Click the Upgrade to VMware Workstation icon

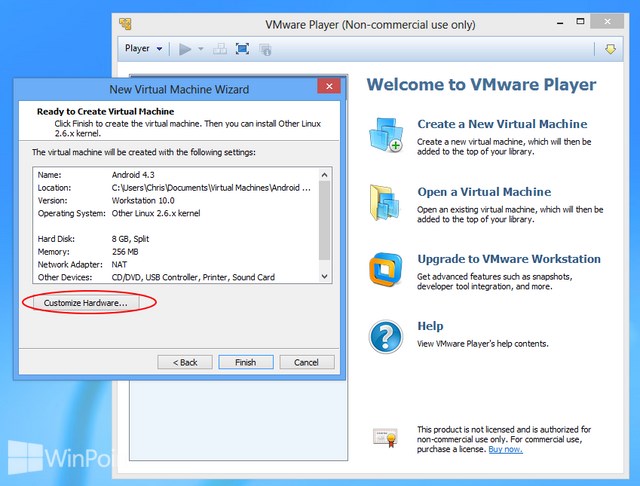coord(386,269)
